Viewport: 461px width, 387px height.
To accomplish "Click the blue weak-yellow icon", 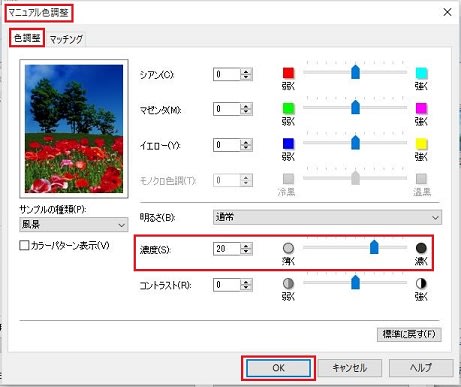I will [288, 144].
